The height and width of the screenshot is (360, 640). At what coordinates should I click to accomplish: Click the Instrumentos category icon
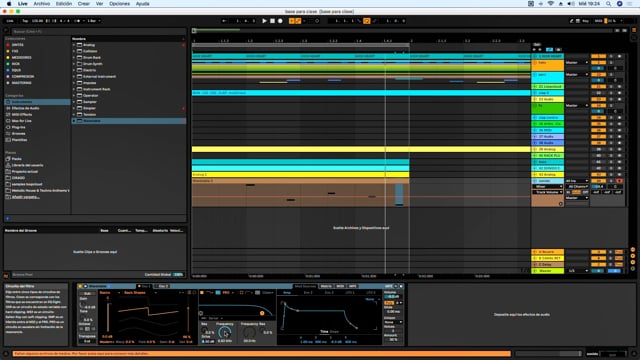point(8,102)
